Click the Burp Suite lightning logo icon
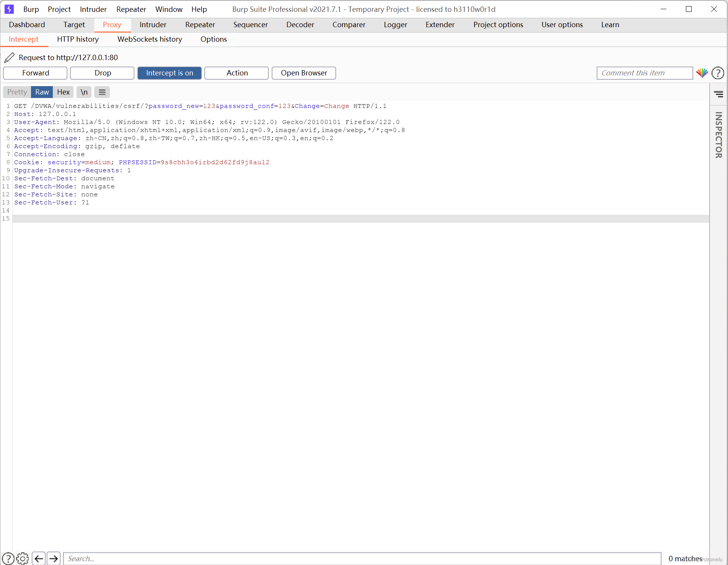728x565 pixels. pyautogui.click(x=9, y=9)
